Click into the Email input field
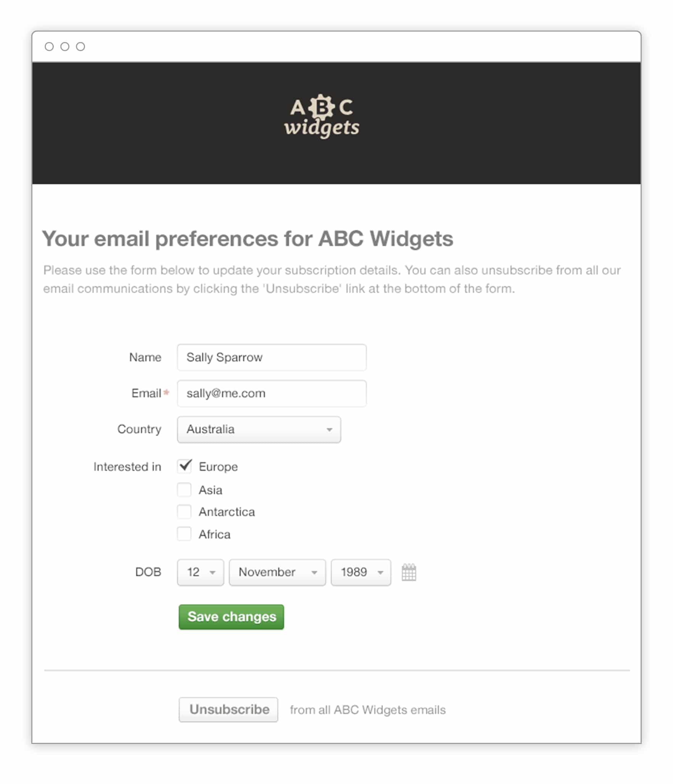Image resolution: width=673 pixels, height=784 pixels. tap(272, 393)
